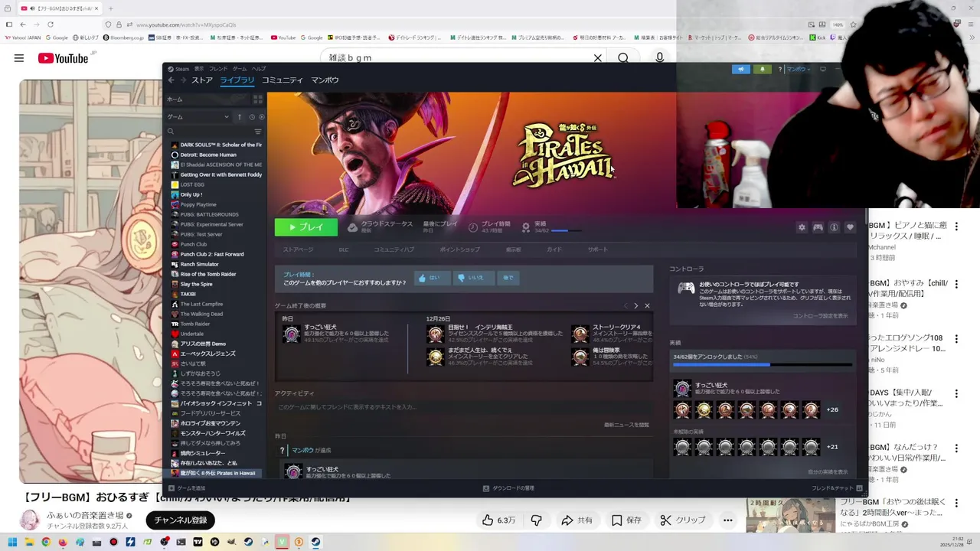Viewport: 980px width, 551px height.
Task: Select Slay the Spire in library
Action: (x=196, y=284)
